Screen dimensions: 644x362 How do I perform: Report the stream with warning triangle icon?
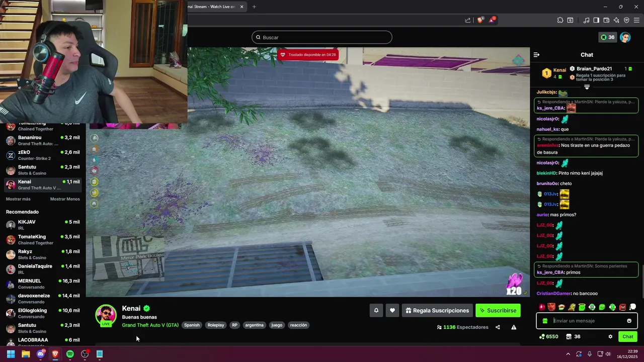point(514,327)
